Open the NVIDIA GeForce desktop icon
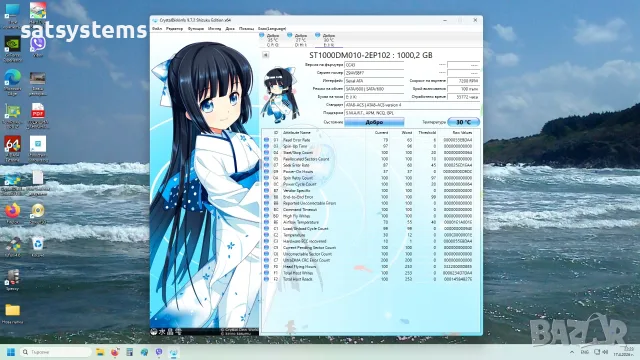Screen dimensions: 640x360 [x=12, y=48]
